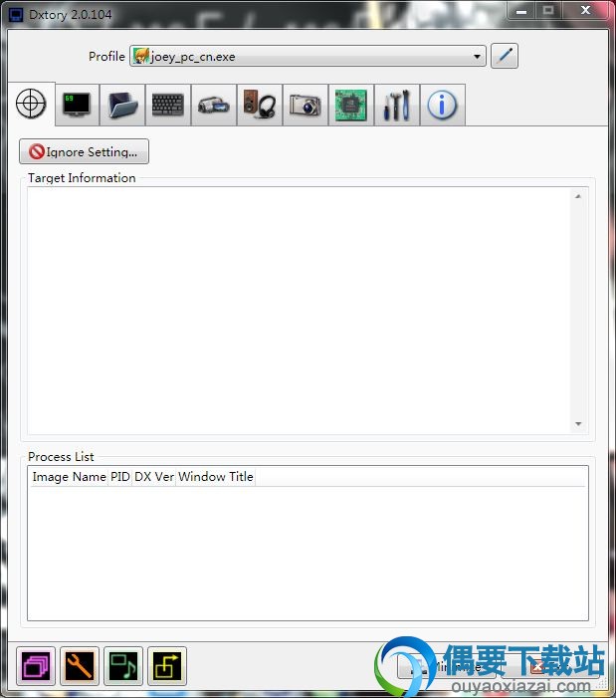616x698 pixels.
Task: Open the Folder settings tab
Action: 122,106
